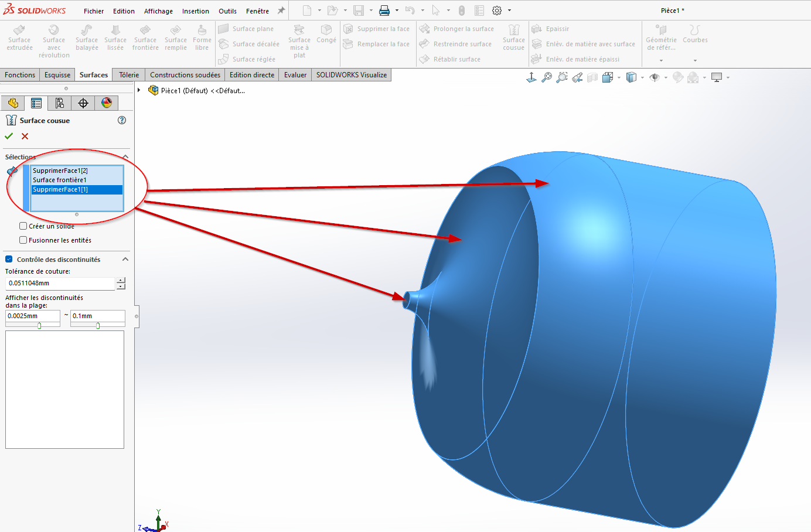The width and height of the screenshot is (811, 532).
Task: Switch to the Tôlerie ribbon tab
Action: [128, 74]
